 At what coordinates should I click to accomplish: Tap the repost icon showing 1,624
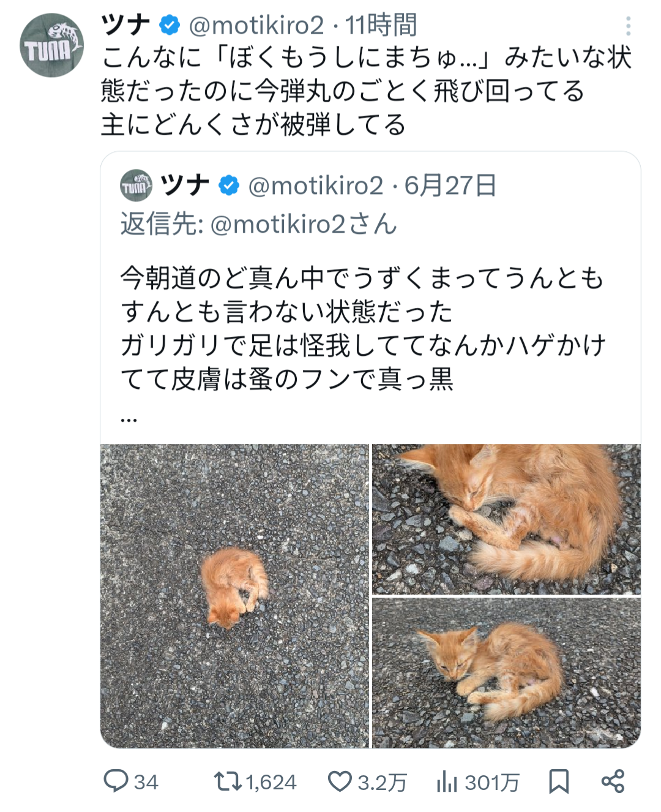(x=228, y=781)
